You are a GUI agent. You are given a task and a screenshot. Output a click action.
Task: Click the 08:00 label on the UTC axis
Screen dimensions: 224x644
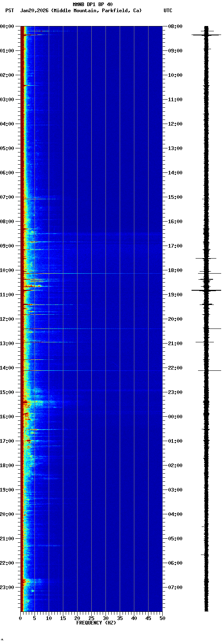[x=175, y=26]
